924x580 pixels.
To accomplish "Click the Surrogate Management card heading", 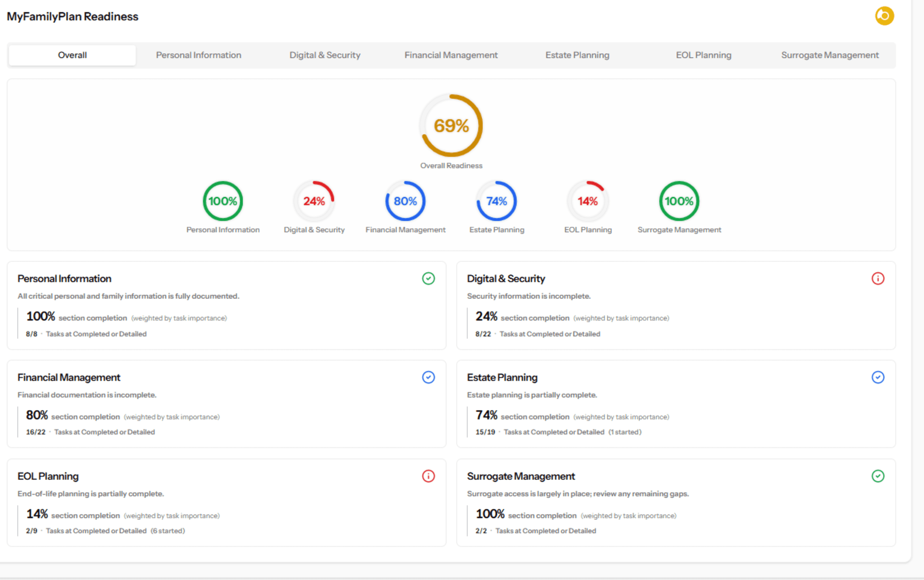I will click(x=521, y=476).
